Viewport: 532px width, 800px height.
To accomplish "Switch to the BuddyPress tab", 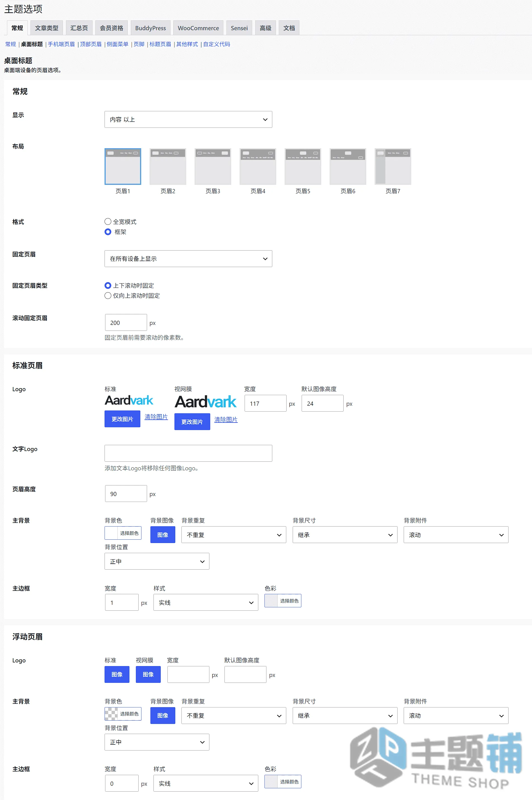I will [151, 28].
